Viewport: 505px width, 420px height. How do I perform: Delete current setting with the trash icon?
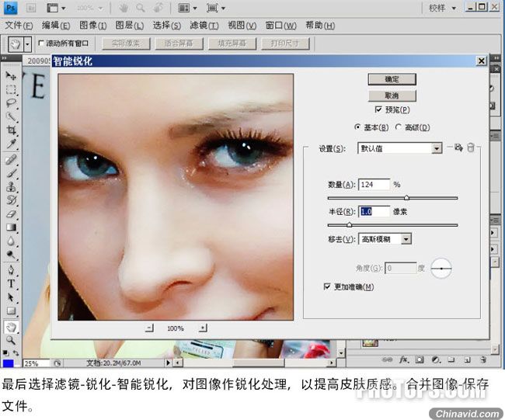pos(471,148)
